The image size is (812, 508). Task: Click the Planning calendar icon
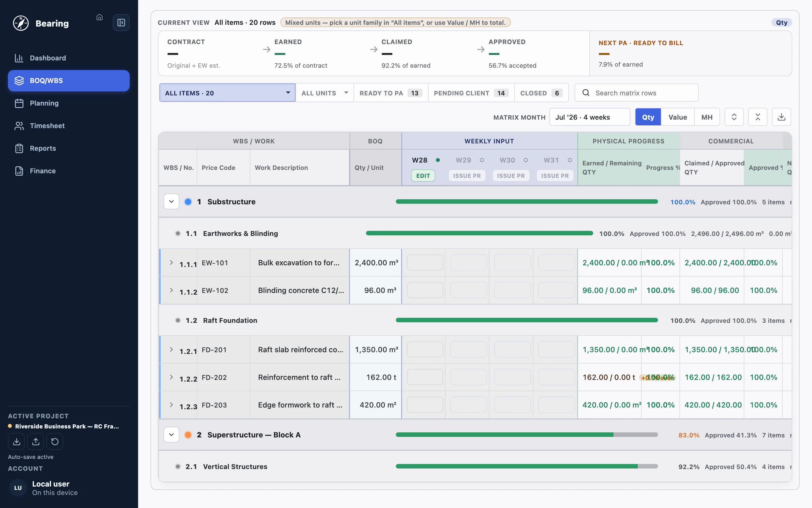[19, 103]
